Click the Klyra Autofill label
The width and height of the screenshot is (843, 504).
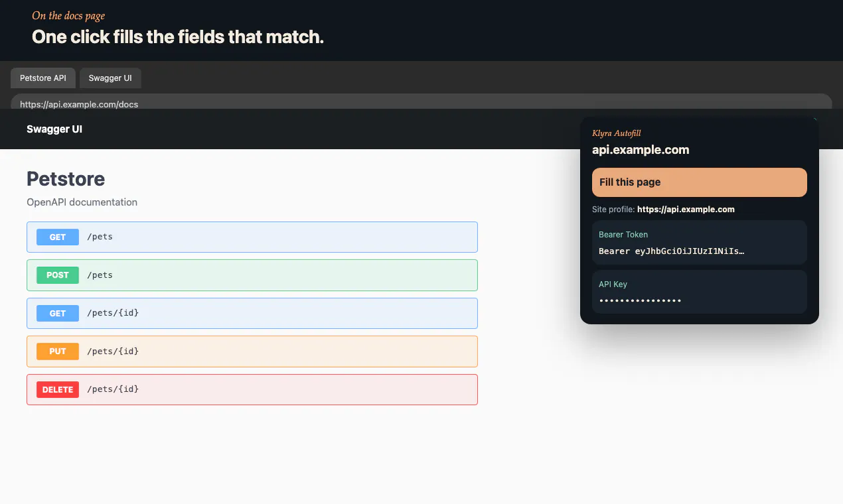(x=617, y=133)
